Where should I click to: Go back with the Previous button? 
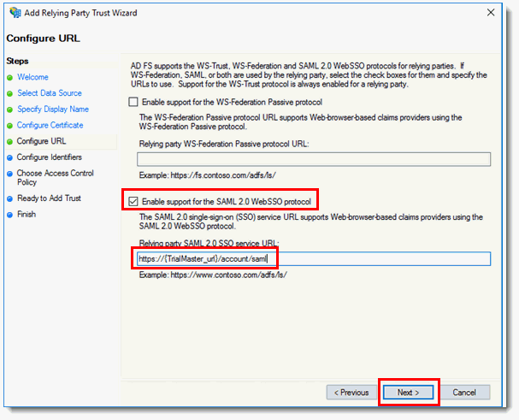pos(351,393)
